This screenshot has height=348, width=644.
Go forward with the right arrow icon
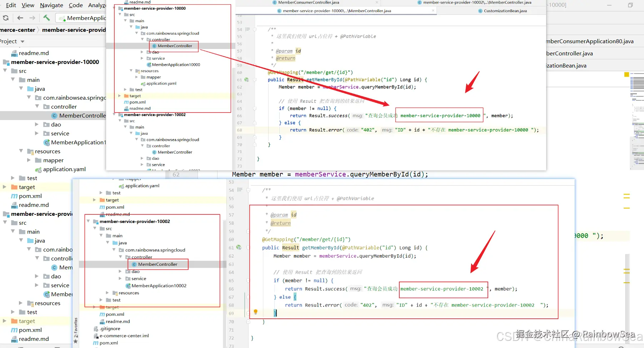32,18
